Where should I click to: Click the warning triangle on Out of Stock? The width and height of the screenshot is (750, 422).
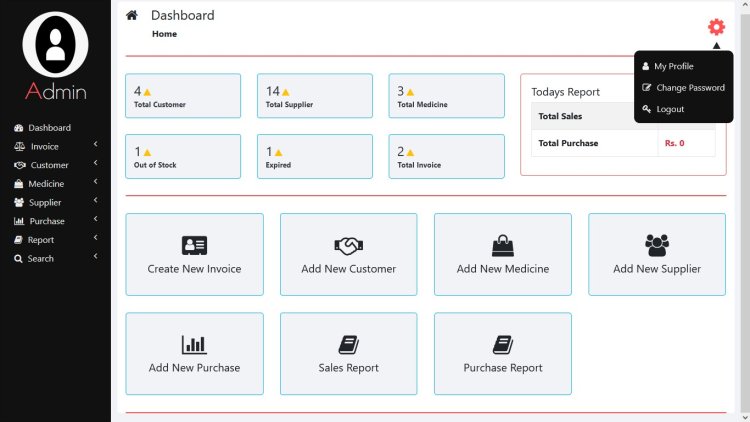147,153
